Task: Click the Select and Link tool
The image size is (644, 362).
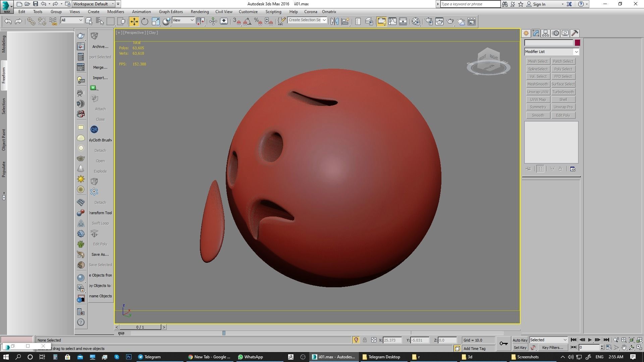Action: point(31,21)
